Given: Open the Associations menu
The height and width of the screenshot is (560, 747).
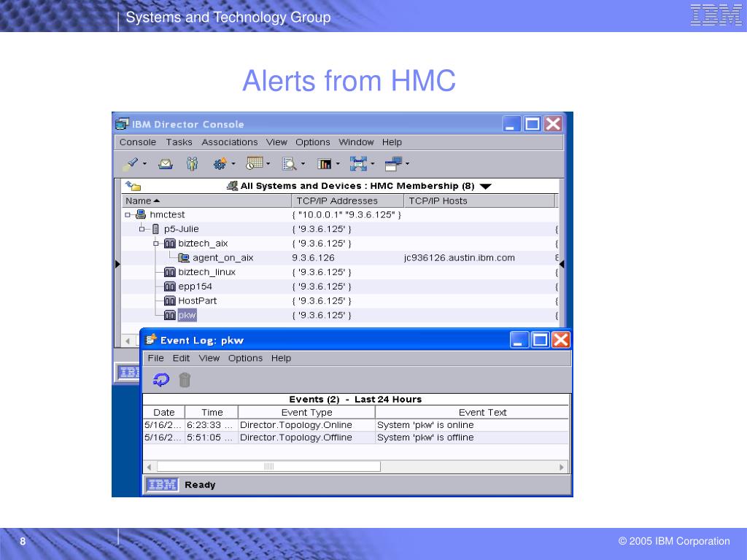Looking at the screenshot, I should point(230,142).
